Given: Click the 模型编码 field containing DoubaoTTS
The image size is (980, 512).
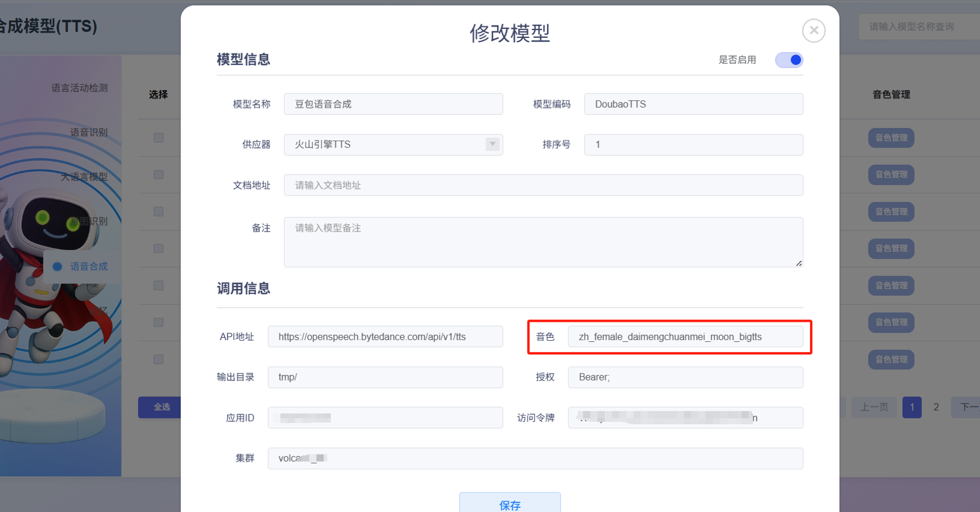Looking at the screenshot, I should 693,104.
